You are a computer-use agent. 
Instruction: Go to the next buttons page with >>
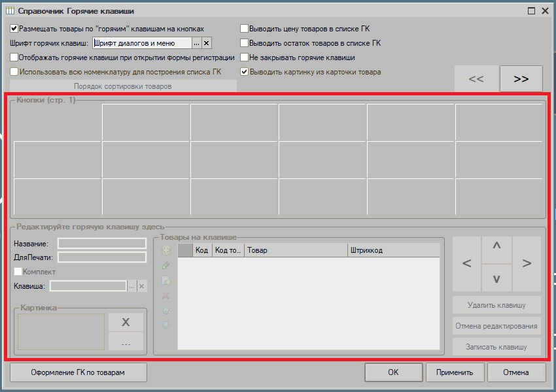(521, 78)
